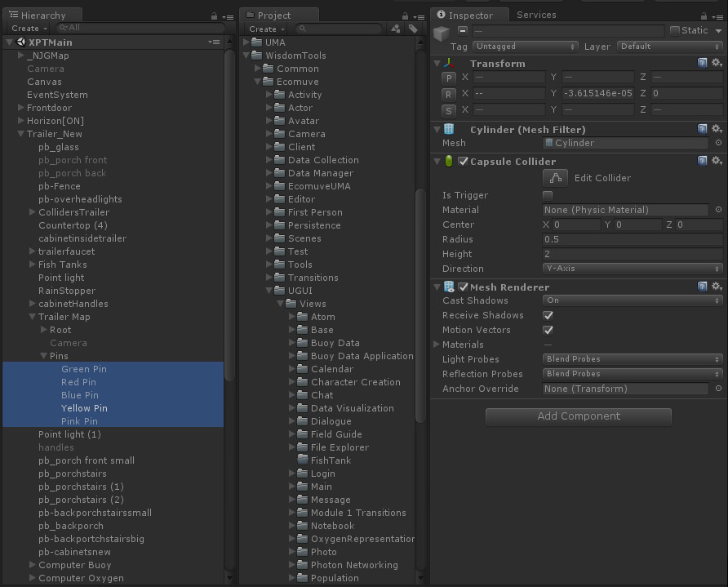Open Mesh Filter component help icon

click(x=702, y=129)
